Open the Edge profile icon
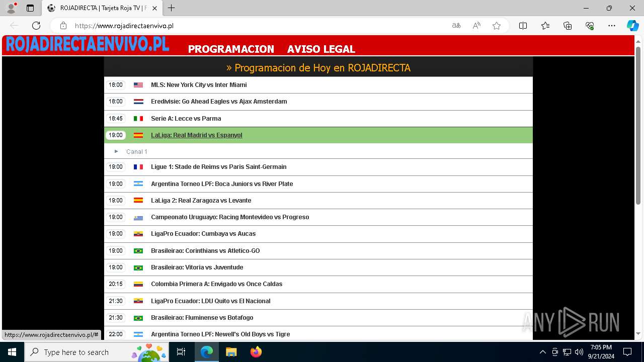 click(11, 8)
